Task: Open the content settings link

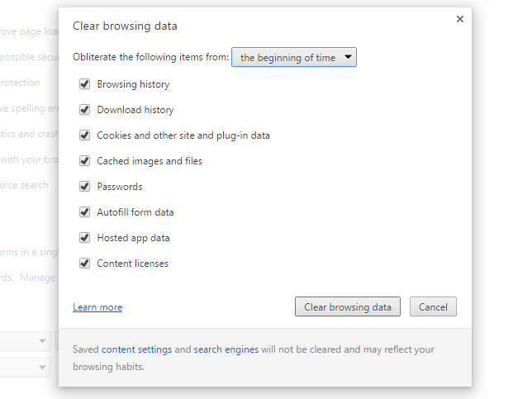Action: coord(137,349)
